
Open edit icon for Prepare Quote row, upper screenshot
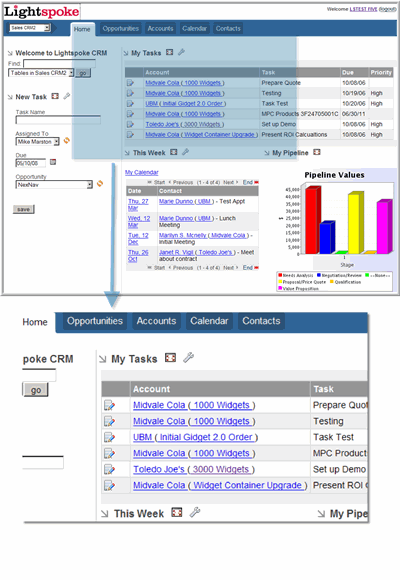(x=130, y=83)
